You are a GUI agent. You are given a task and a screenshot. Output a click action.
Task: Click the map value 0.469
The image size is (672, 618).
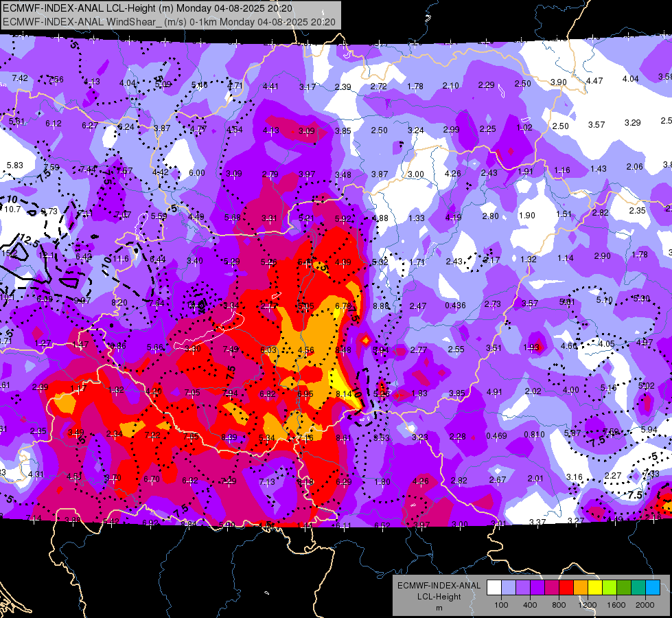click(496, 436)
